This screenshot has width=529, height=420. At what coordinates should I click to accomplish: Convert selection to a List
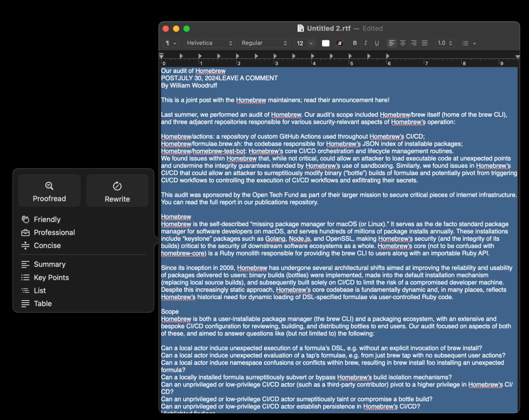point(40,290)
